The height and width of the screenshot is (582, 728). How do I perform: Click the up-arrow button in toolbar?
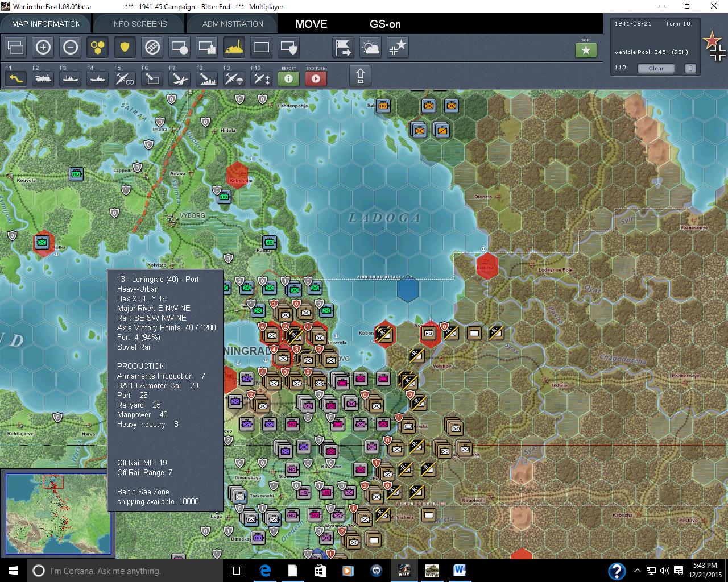click(360, 76)
